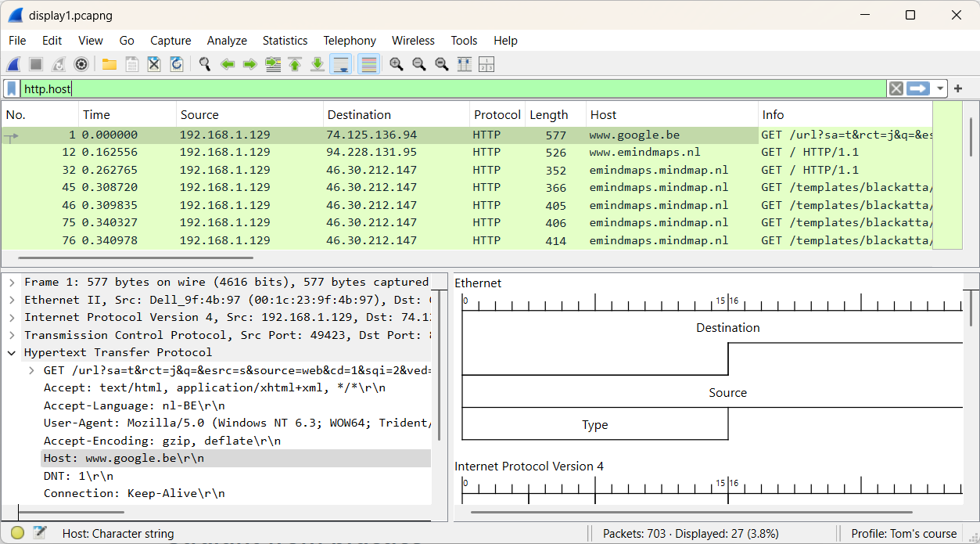
Task: Select packet number 32 row
Action: [x=467, y=170]
